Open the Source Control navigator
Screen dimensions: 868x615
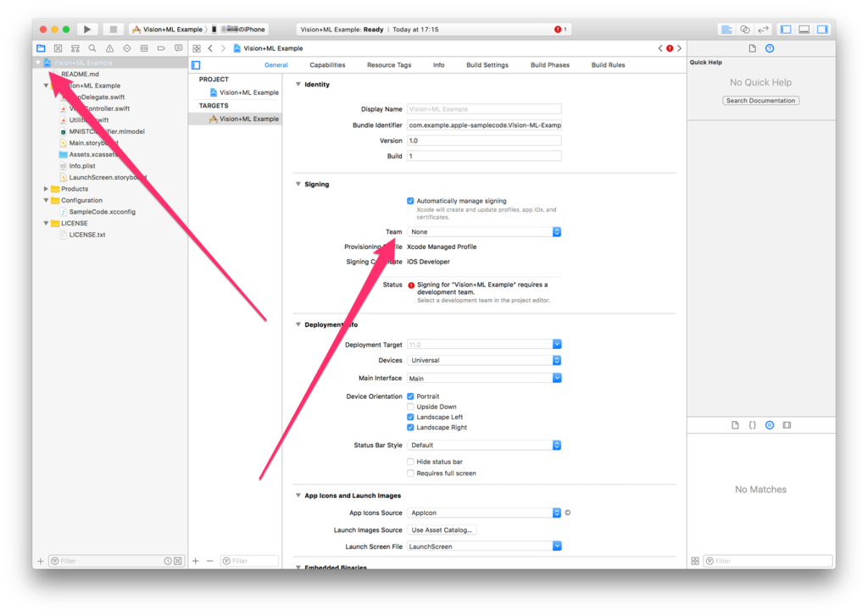point(58,48)
